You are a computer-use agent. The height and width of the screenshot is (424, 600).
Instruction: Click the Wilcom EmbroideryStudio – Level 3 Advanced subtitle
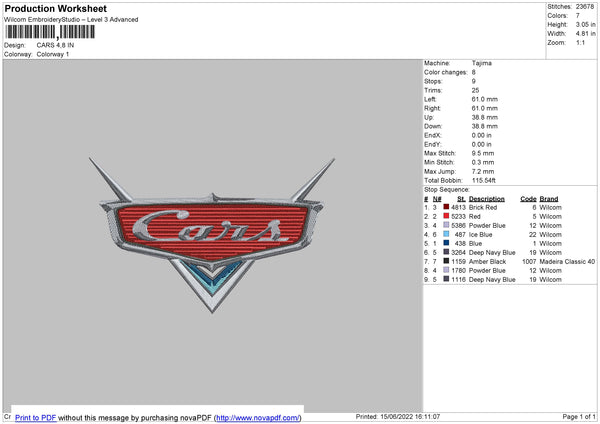point(71,20)
